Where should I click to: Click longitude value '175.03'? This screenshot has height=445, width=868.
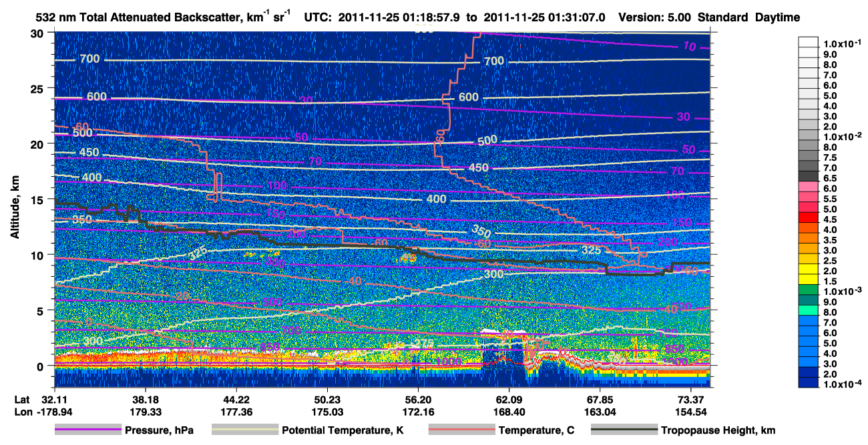pos(327,412)
